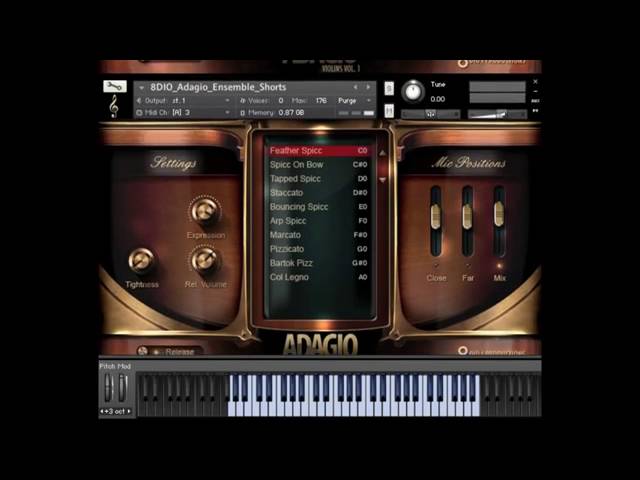Minimize instrument view with minus button

(x=536, y=91)
